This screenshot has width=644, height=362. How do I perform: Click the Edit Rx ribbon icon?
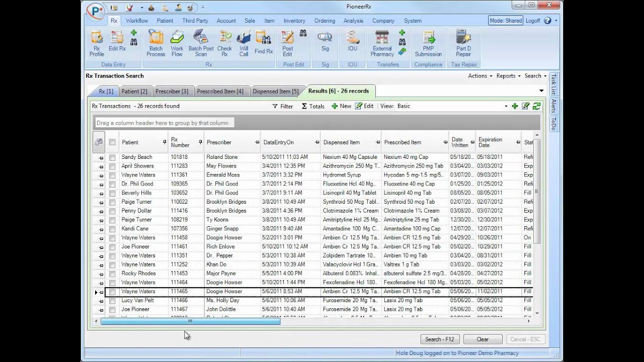[x=117, y=41]
